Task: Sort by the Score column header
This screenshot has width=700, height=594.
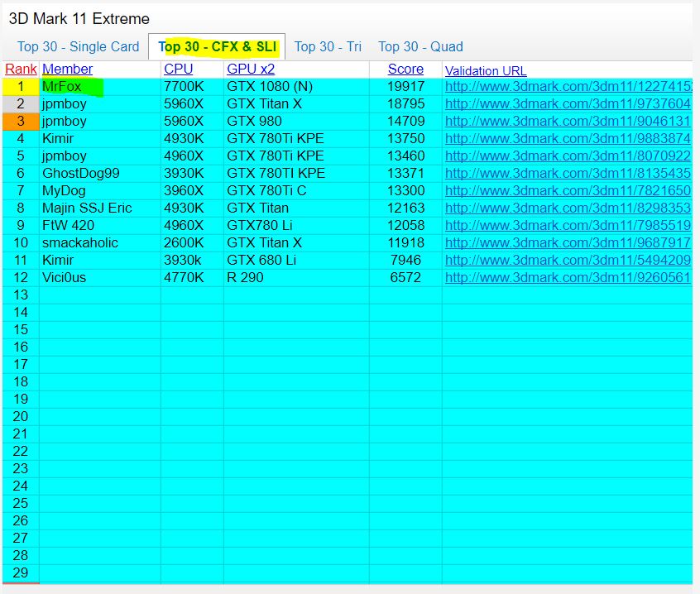Action: point(405,69)
